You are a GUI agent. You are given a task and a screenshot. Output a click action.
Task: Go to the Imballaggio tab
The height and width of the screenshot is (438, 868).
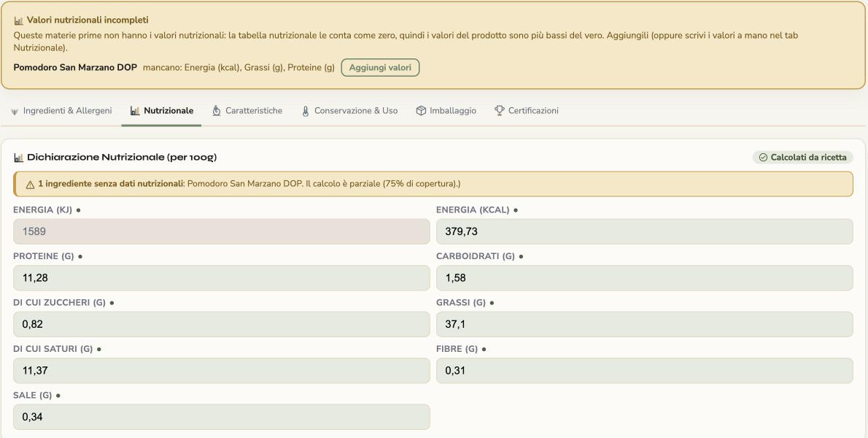[x=446, y=111]
